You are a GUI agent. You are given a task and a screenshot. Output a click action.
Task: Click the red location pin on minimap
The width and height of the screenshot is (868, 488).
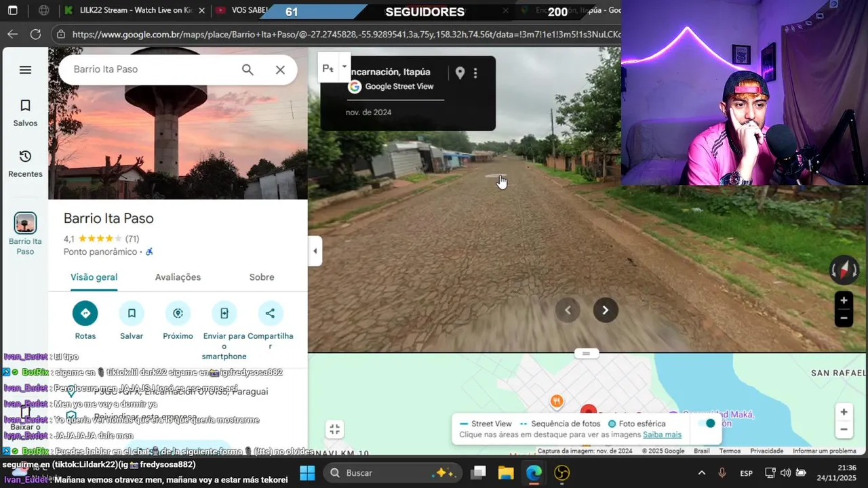[589, 409]
